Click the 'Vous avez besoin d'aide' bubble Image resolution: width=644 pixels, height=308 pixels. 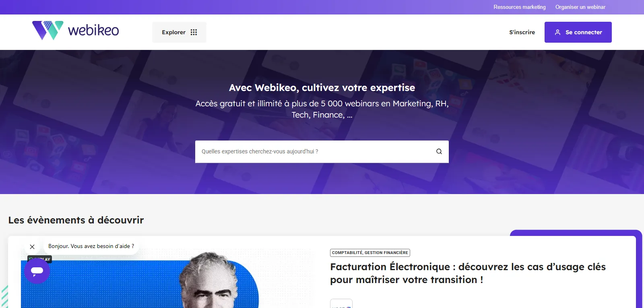tap(91, 246)
